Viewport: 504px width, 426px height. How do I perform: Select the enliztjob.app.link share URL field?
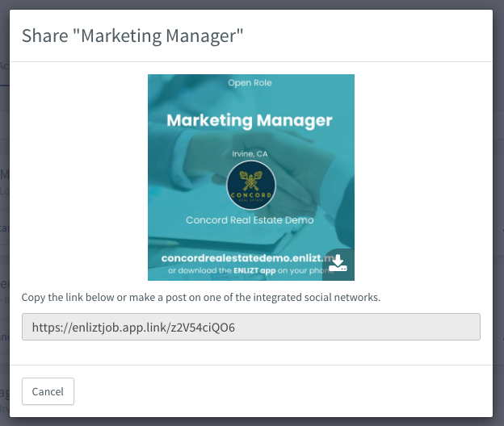(251, 327)
